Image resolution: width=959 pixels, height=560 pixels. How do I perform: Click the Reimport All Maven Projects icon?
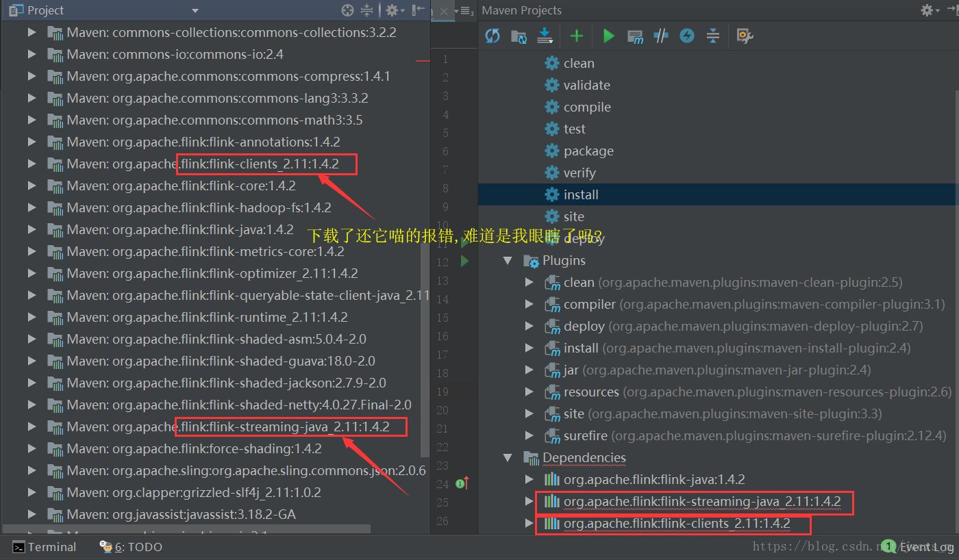tap(493, 36)
